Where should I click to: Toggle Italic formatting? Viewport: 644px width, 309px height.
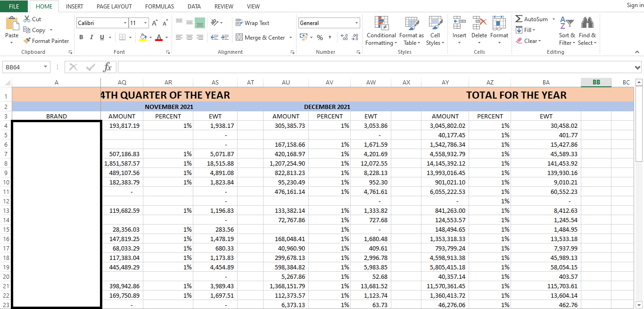pyautogui.click(x=91, y=37)
